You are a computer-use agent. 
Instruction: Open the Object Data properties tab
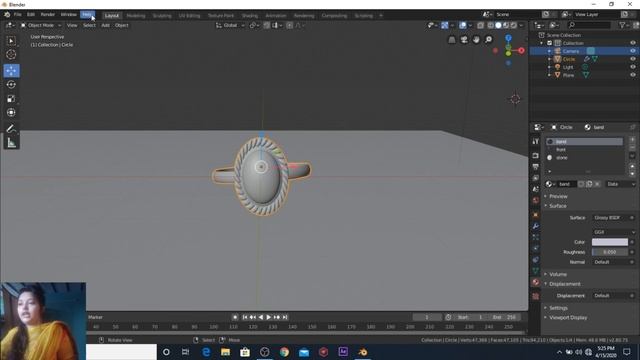tap(536, 271)
